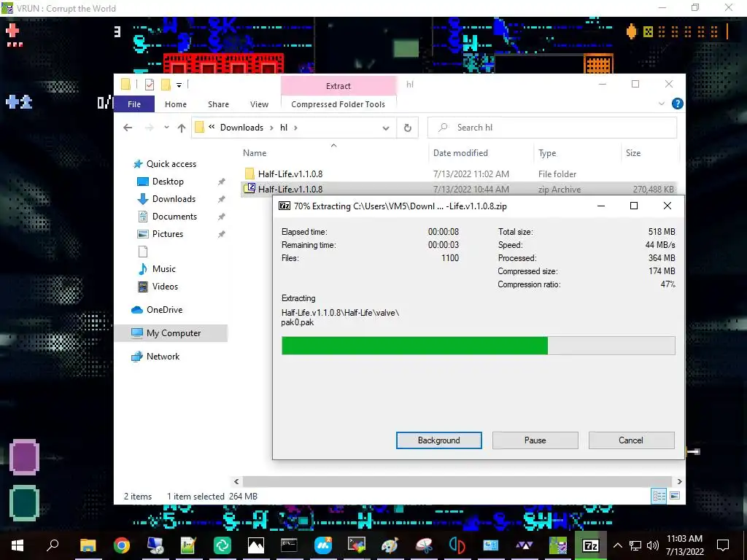The image size is (747, 560).
Task: Open network status tray icon
Action: [x=635, y=545]
